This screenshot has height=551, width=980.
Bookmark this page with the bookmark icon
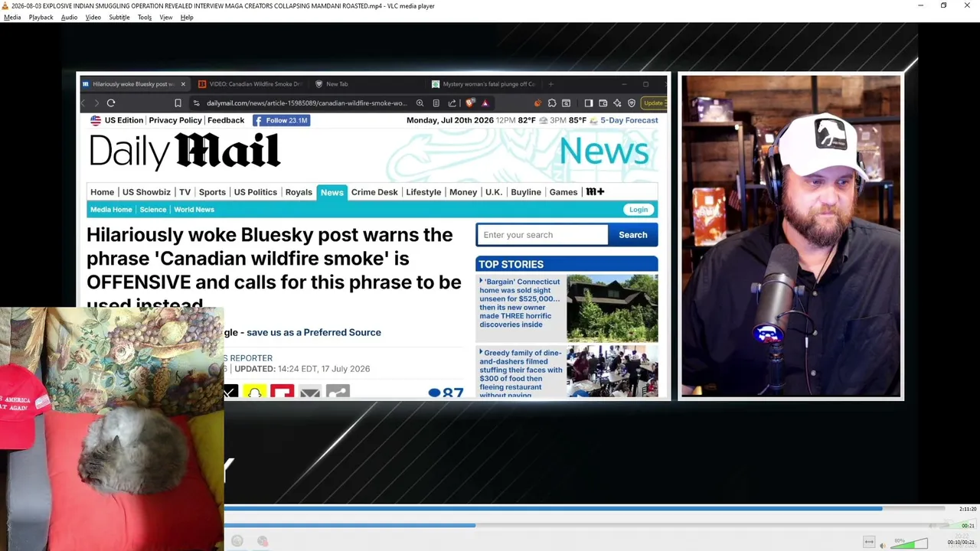178,103
